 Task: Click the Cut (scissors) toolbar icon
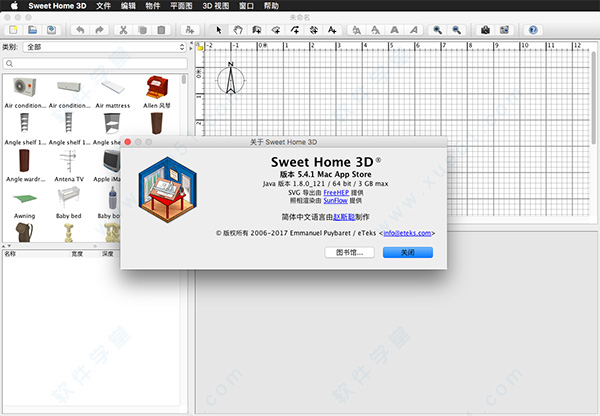(x=123, y=30)
